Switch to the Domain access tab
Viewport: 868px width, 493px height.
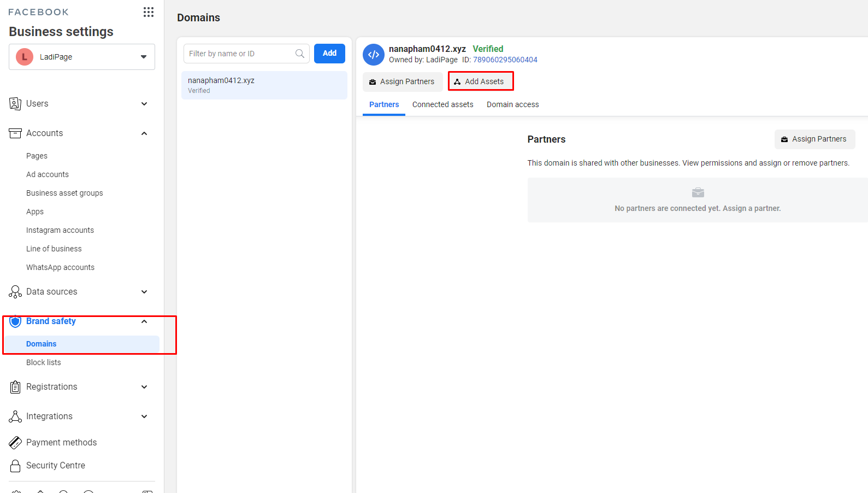[512, 104]
